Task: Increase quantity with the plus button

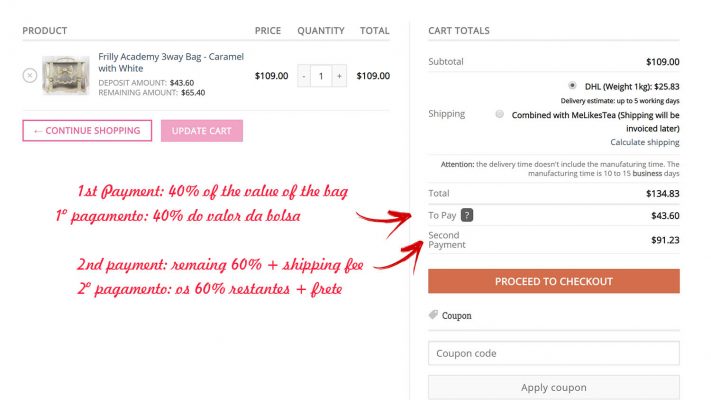Action: [339, 76]
